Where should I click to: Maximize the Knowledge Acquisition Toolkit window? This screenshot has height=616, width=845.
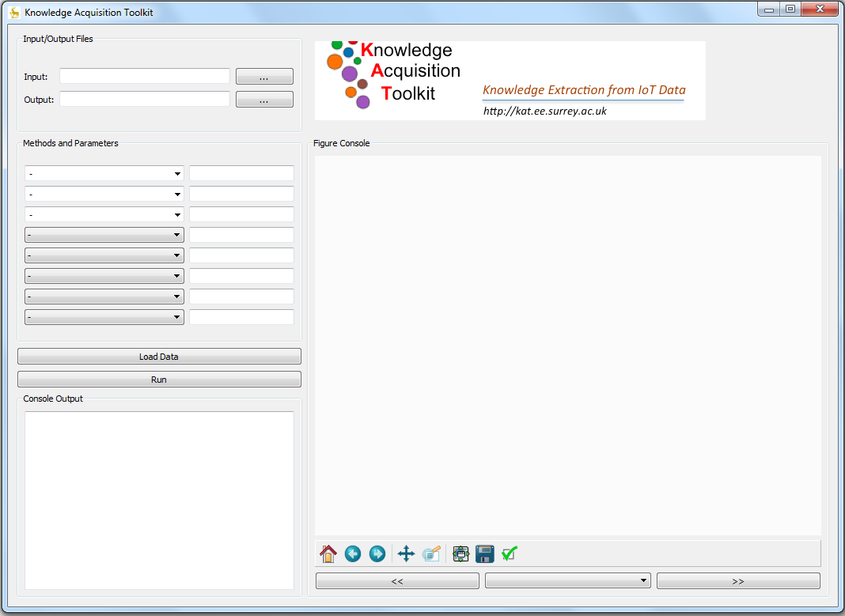(790, 9)
